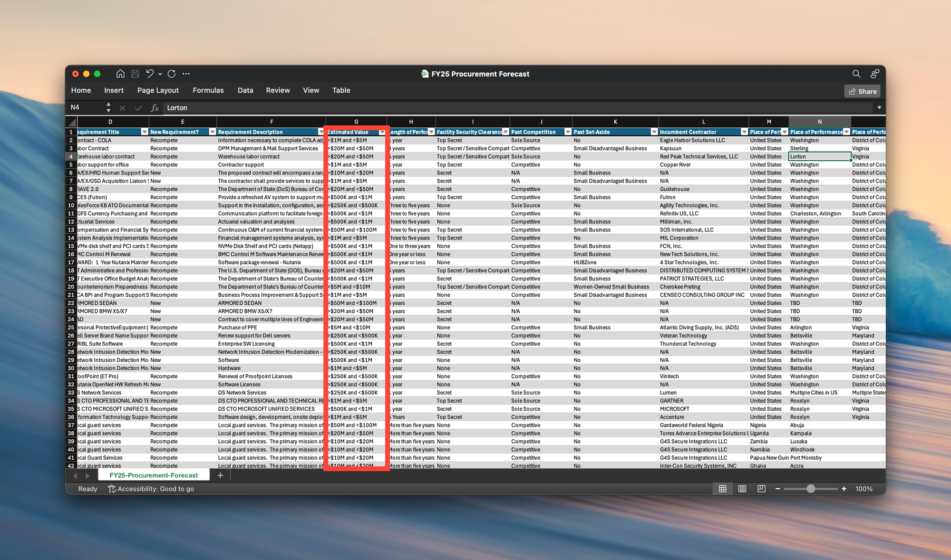The image size is (951, 560).
Task: Open the Estimated Value filter dropdown
Action: pos(382,132)
